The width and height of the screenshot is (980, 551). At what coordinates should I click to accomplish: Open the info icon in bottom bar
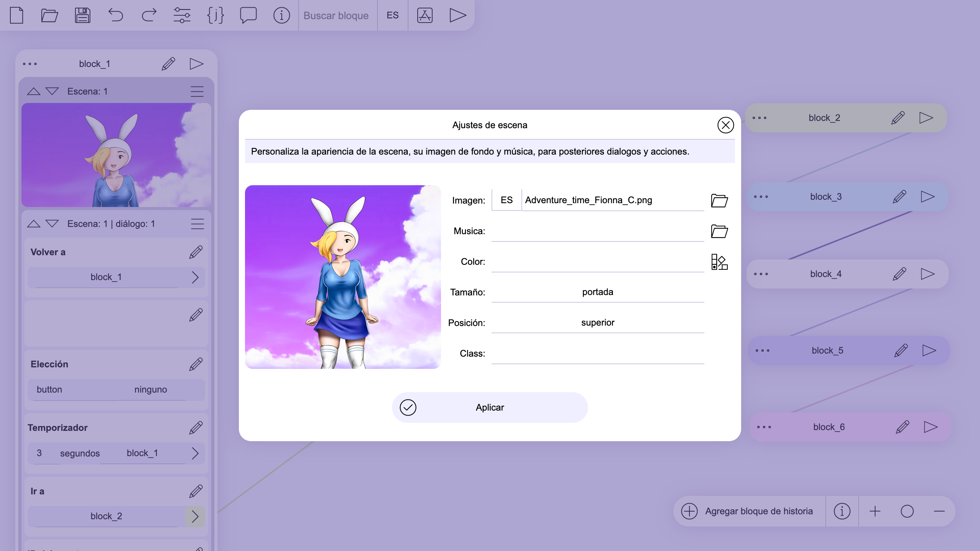(x=842, y=511)
